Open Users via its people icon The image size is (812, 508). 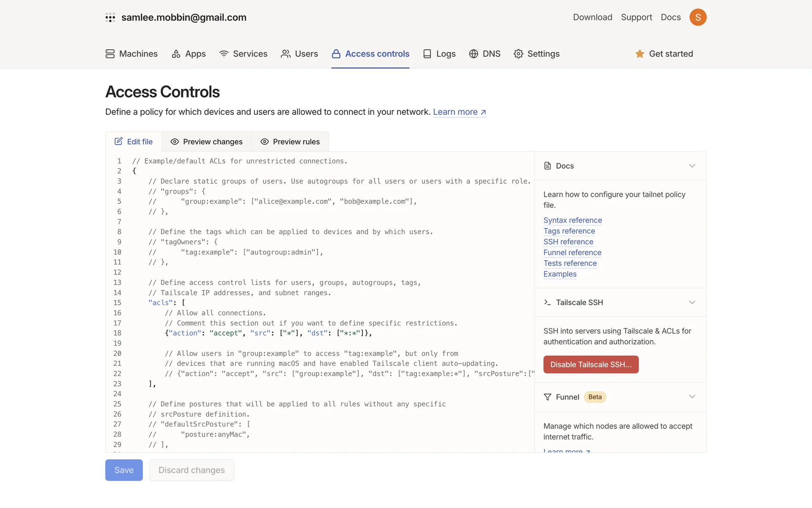[x=285, y=54]
